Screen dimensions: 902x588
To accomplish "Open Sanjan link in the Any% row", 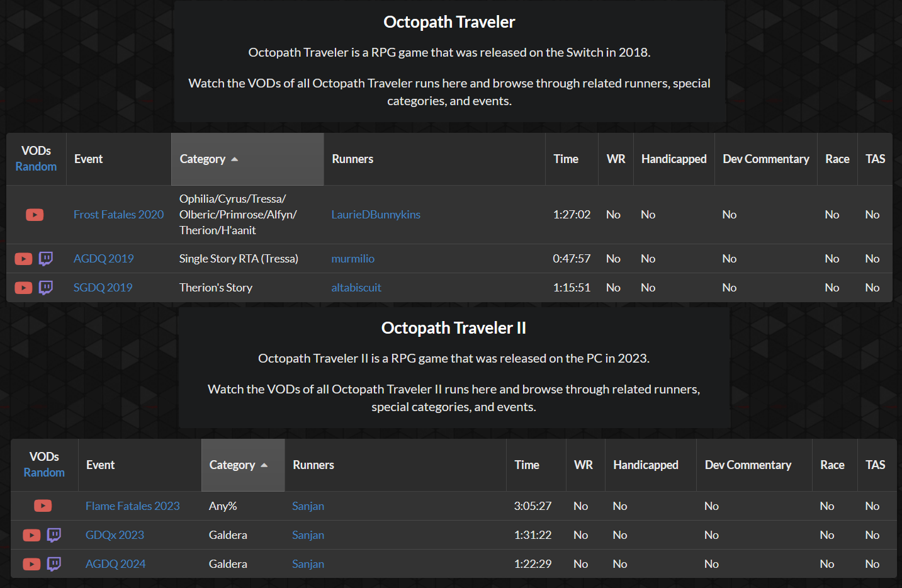I will click(x=308, y=506).
